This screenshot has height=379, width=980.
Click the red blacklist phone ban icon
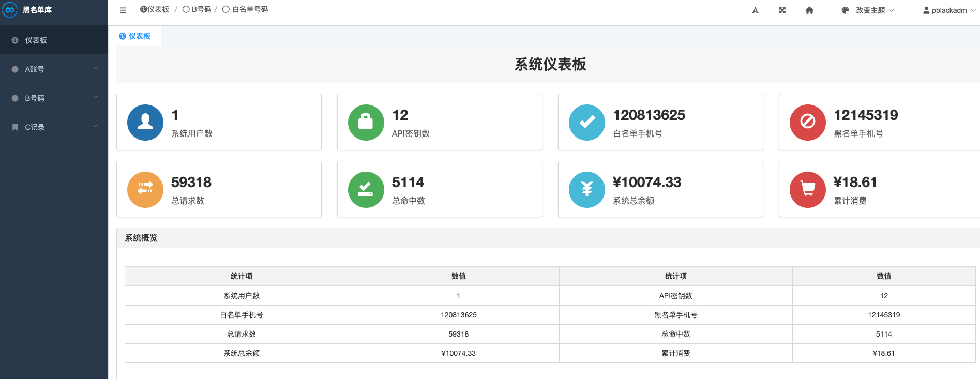[x=807, y=123]
